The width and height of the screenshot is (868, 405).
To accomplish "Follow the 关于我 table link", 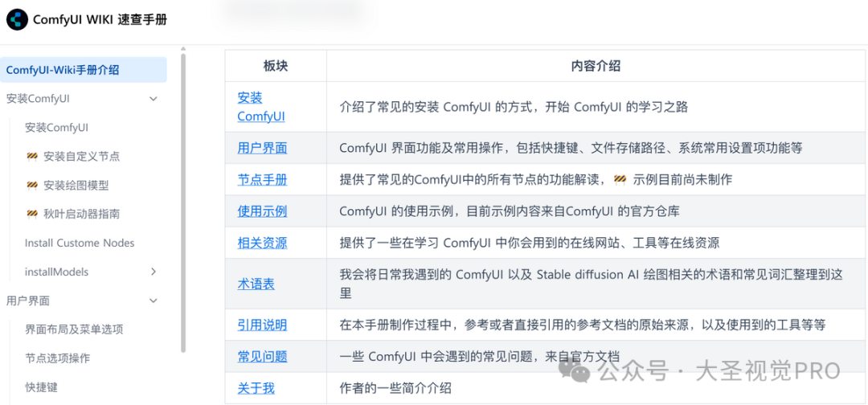I will [x=256, y=388].
